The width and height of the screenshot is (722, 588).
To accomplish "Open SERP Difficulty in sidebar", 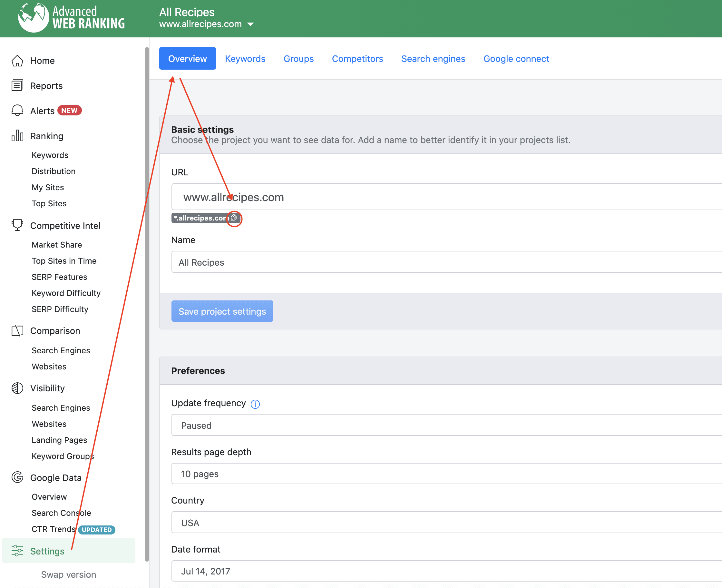I will (60, 309).
